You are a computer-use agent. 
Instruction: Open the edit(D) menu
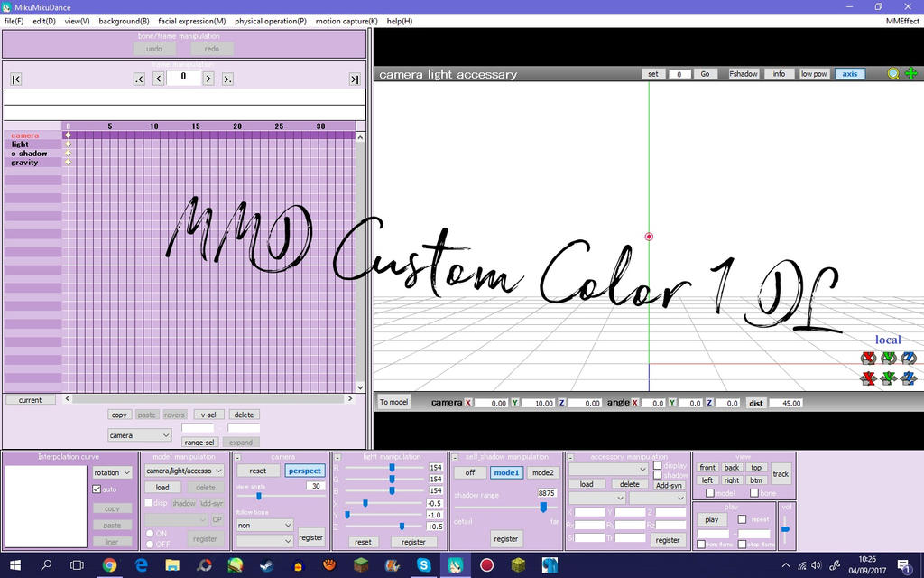pyautogui.click(x=44, y=22)
